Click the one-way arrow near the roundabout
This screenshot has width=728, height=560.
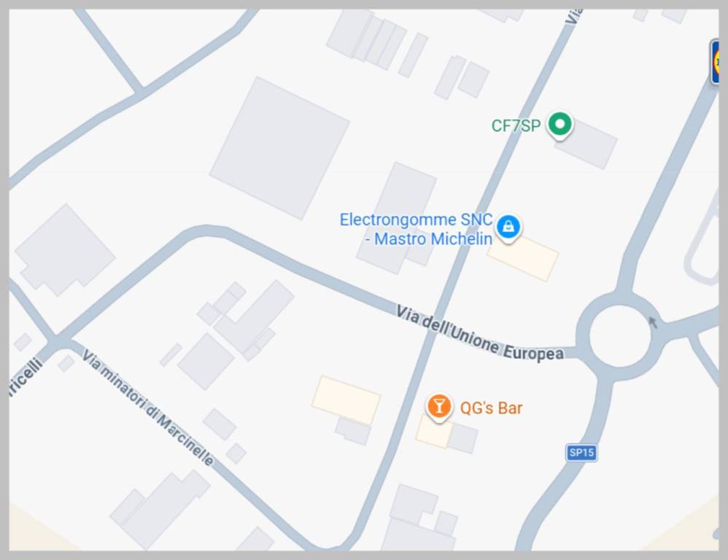tap(653, 322)
